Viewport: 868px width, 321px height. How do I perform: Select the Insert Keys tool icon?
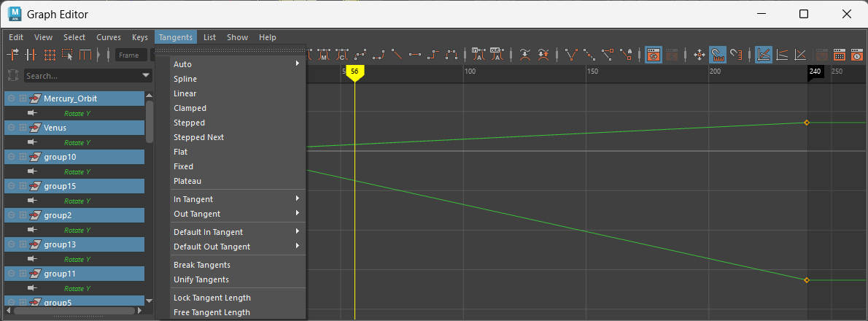click(31, 55)
